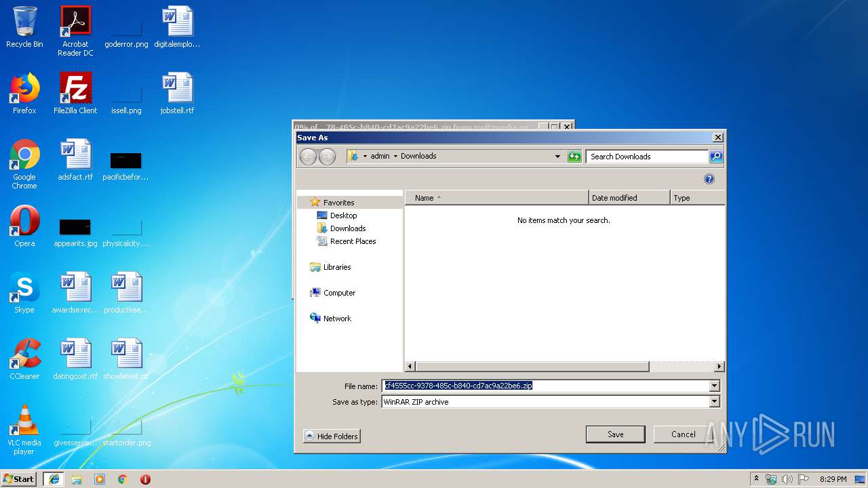Launch FileZilla Client shortcut
The image size is (868, 488).
[x=75, y=94]
